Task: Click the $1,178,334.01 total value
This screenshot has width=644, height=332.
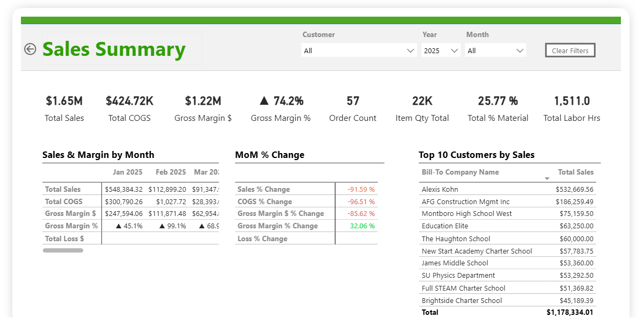Action: click(x=570, y=312)
